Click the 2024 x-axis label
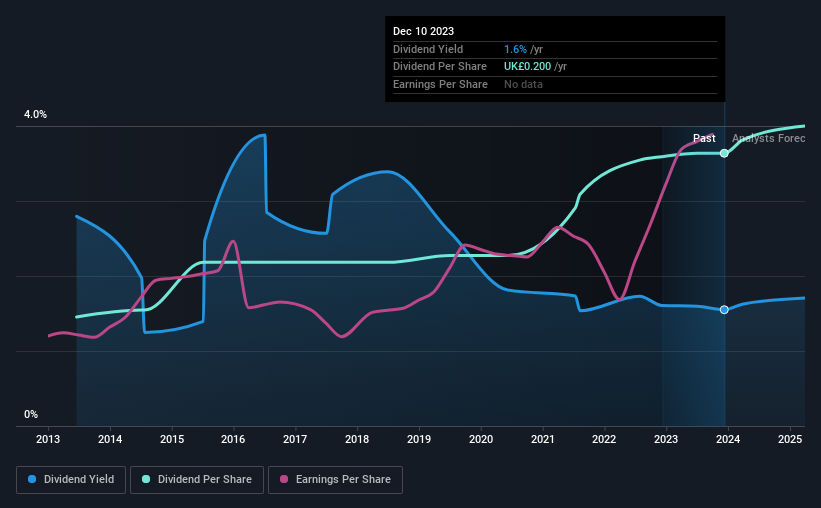Image resolution: width=821 pixels, height=508 pixels. click(x=728, y=439)
